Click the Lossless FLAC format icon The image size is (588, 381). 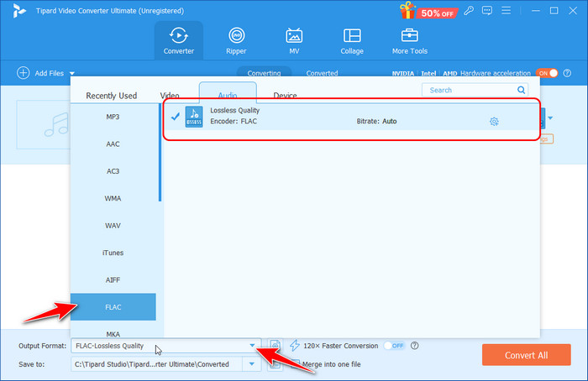click(x=194, y=117)
